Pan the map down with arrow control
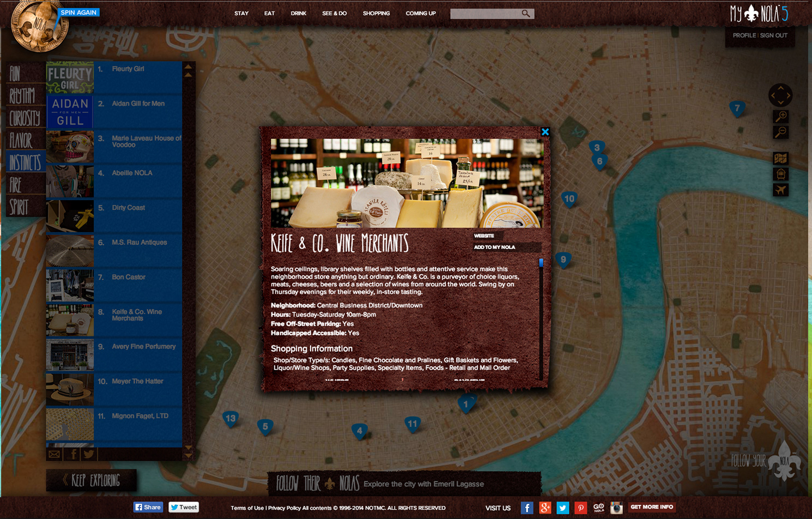 pos(780,103)
